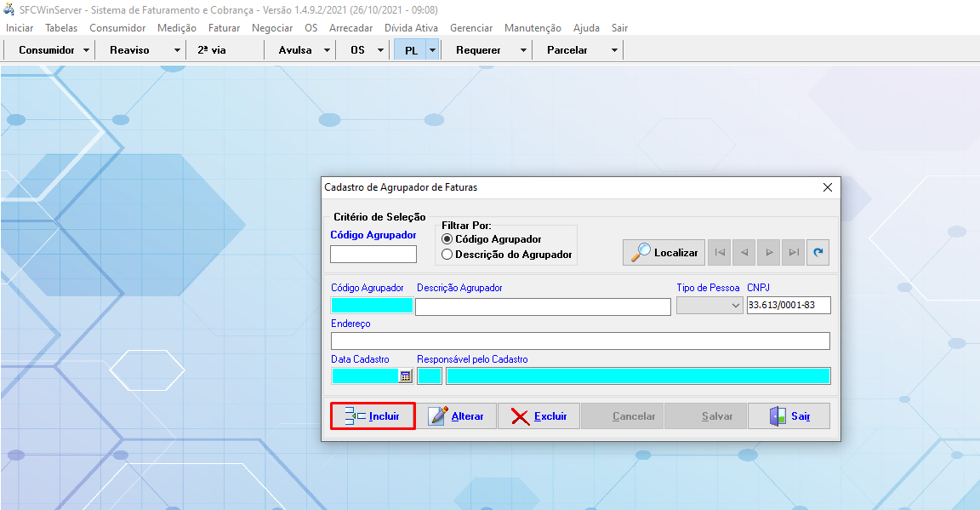This screenshot has width=980, height=510.
Task: Click the Localizar magnifier search button
Action: coord(664,252)
